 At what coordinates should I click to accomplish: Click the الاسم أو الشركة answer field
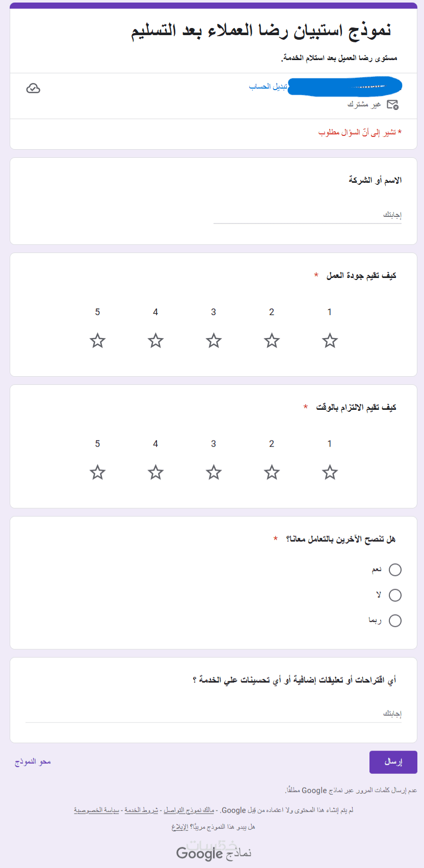click(307, 215)
